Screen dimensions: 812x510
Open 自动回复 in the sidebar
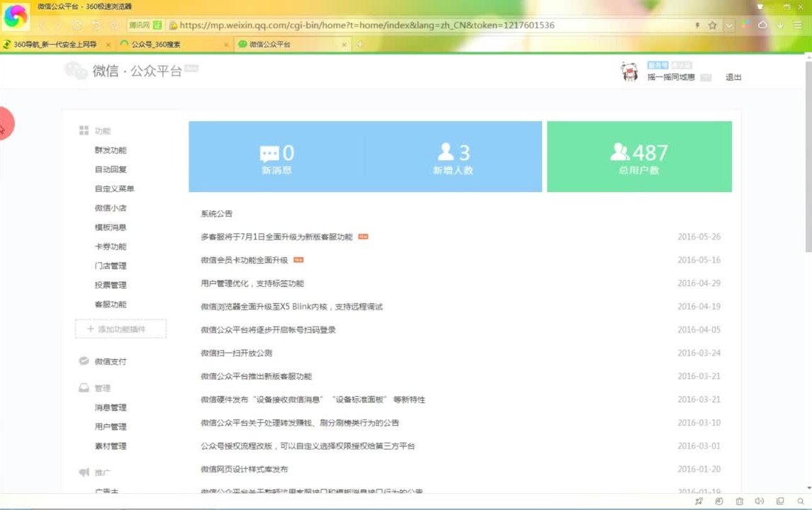pyautogui.click(x=111, y=169)
